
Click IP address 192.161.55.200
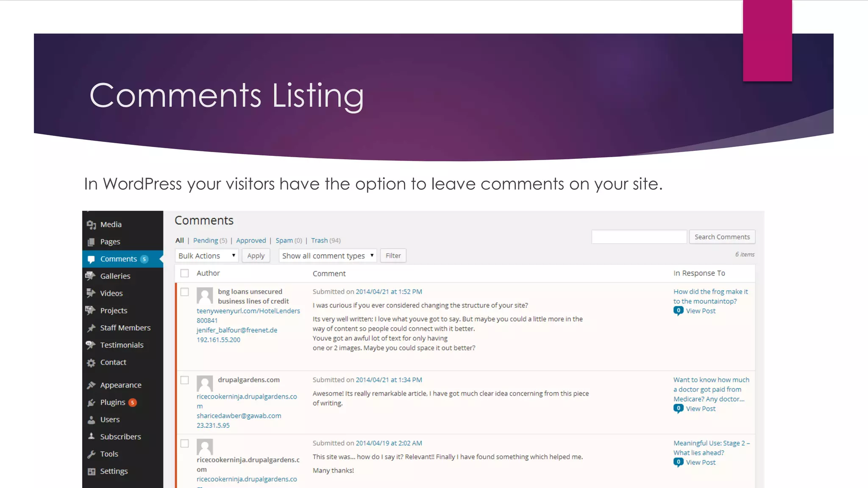point(218,340)
